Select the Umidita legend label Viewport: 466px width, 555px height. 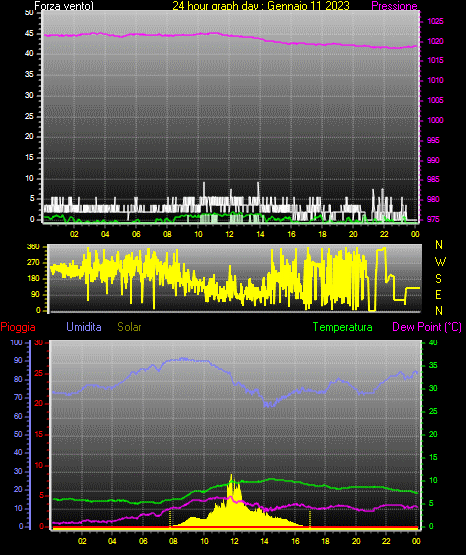pos(84,327)
